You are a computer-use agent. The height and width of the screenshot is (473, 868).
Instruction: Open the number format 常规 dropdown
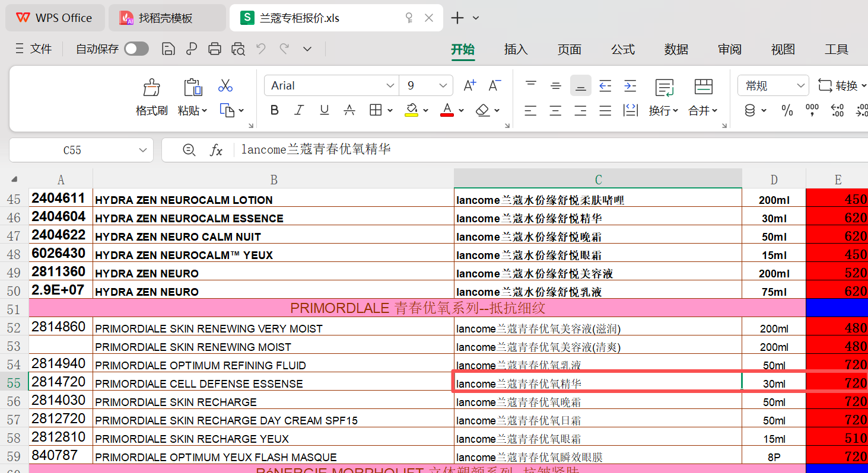800,86
